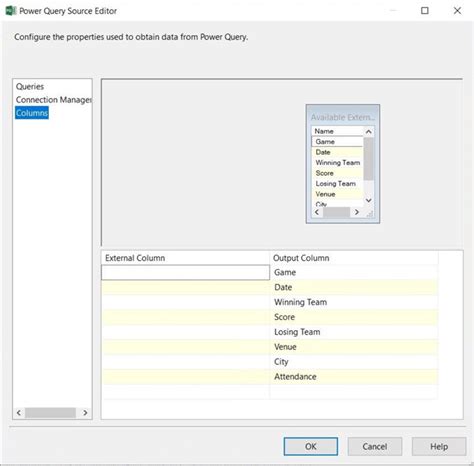Click the Name header in Available External list
Viewport: 474px width, 466px height.
click(337, 131)
